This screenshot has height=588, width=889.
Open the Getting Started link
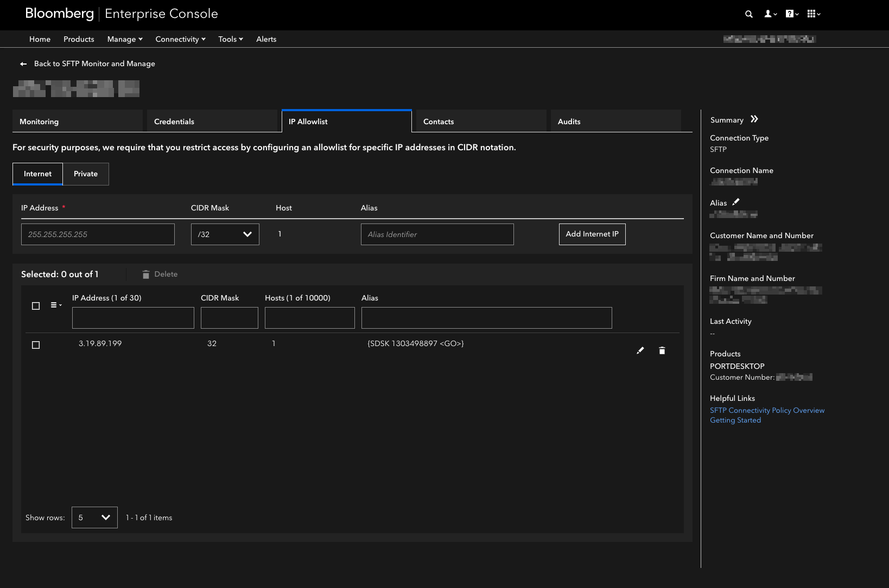point(735,420)
